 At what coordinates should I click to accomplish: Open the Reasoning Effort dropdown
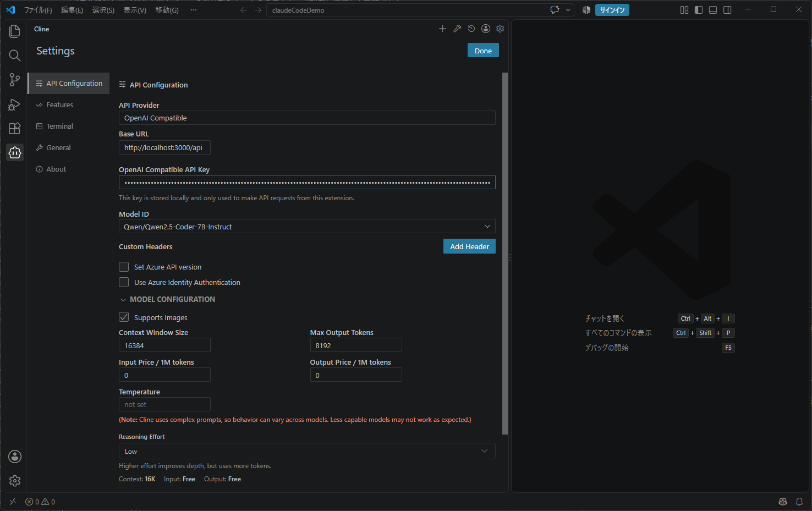[307, 451]
